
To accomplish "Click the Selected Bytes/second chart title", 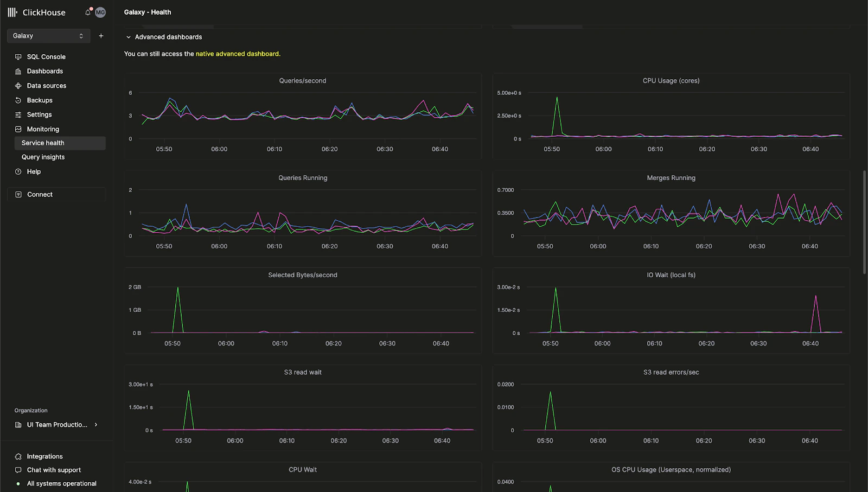I will (x=303, y=275).
